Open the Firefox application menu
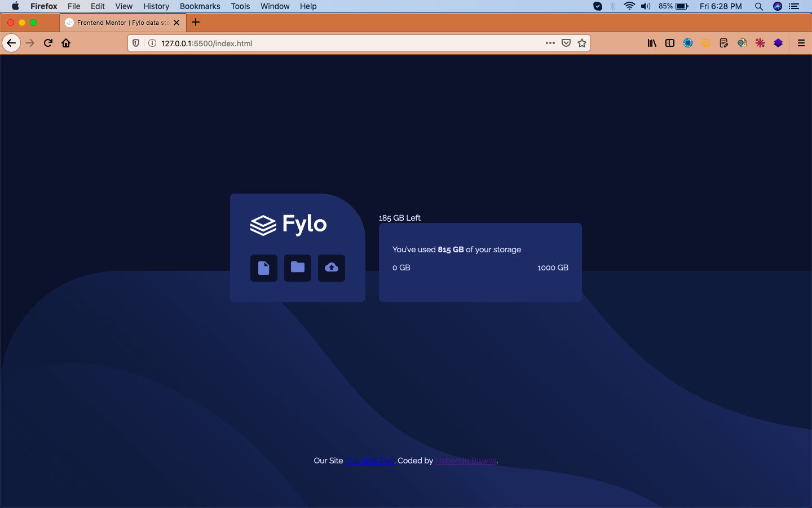Image resolution: width=812 pixels, height=508 pixels. click(44, 6)
